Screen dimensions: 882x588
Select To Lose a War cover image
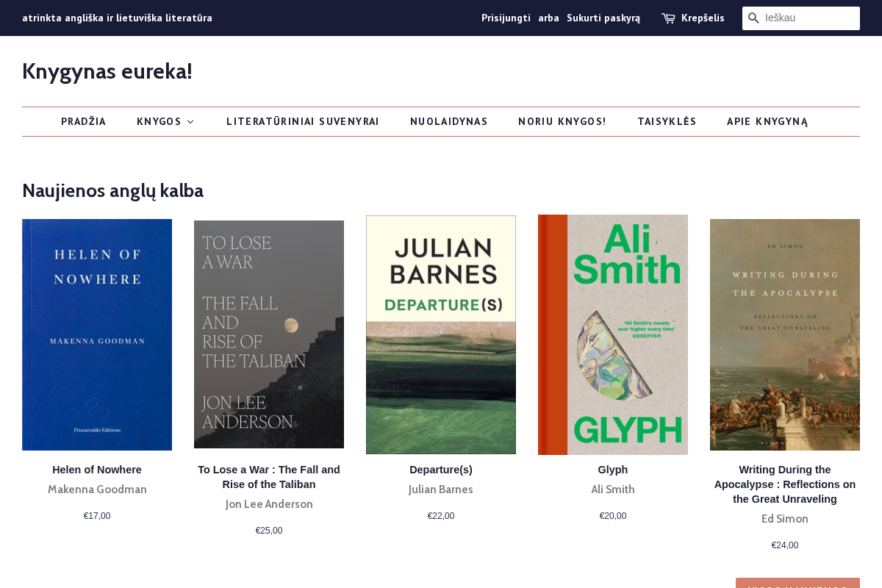coord(269,334)
